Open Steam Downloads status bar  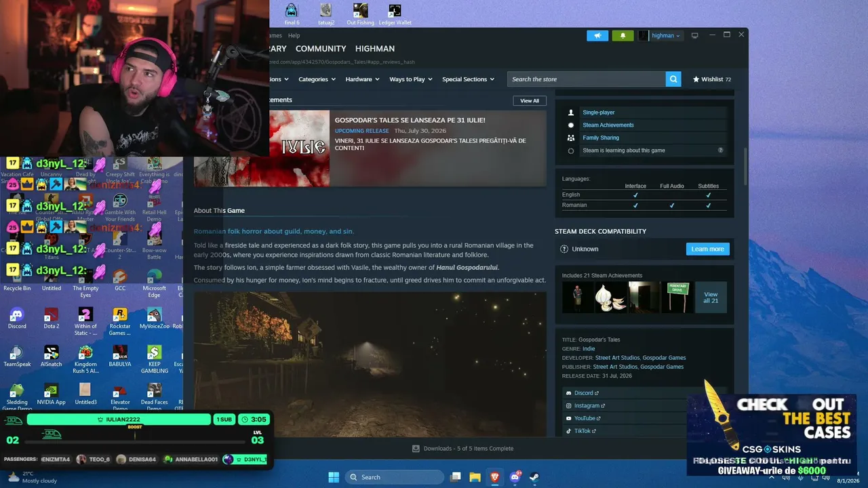[463, 449]
